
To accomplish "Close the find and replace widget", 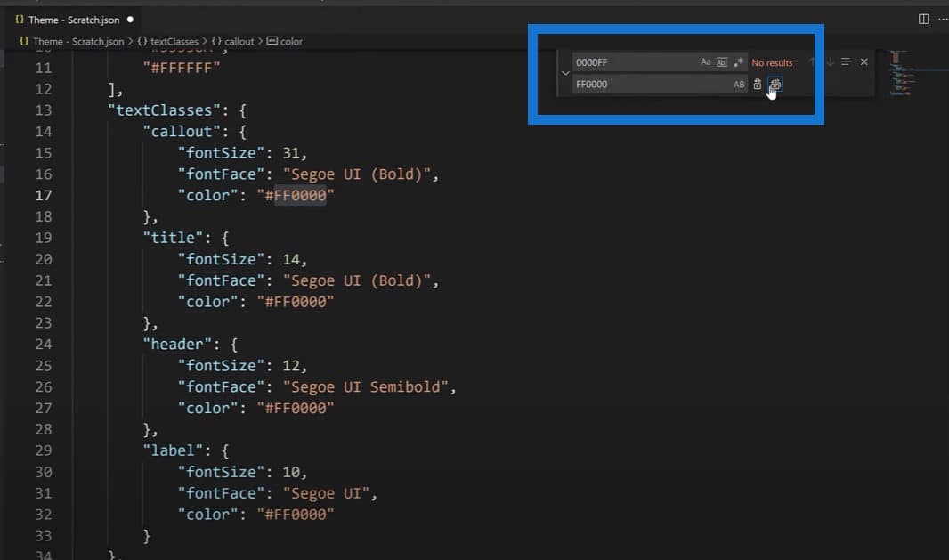I will tap(864, 61).
